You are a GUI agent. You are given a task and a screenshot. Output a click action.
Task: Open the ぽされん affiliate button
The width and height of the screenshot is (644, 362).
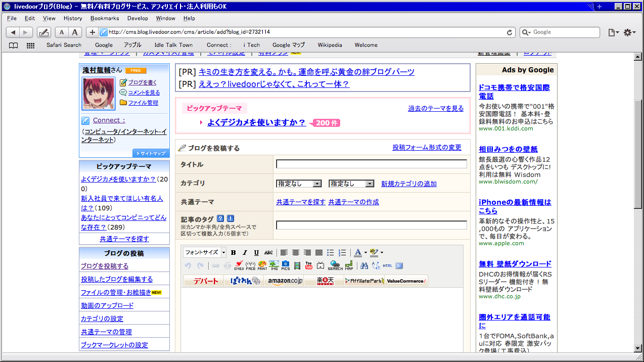click(245, 281)
